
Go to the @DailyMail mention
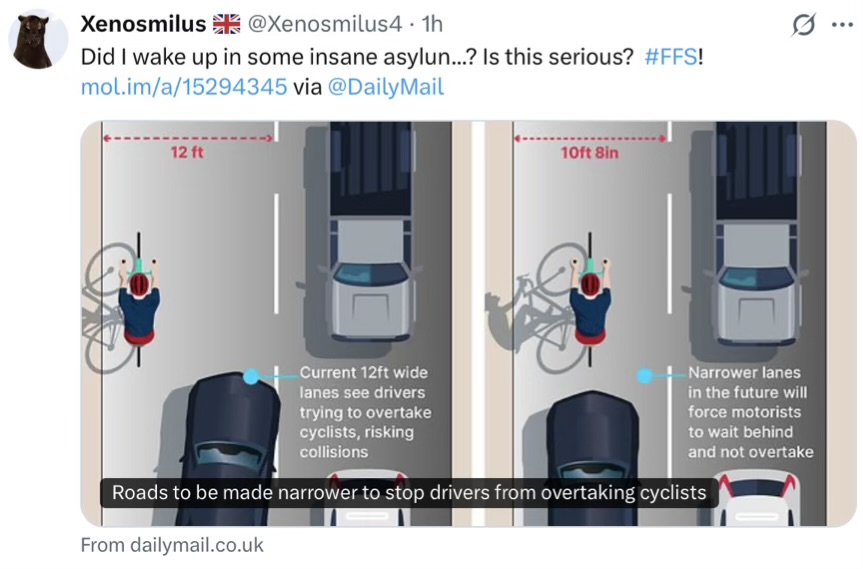(x=385, y=87)
